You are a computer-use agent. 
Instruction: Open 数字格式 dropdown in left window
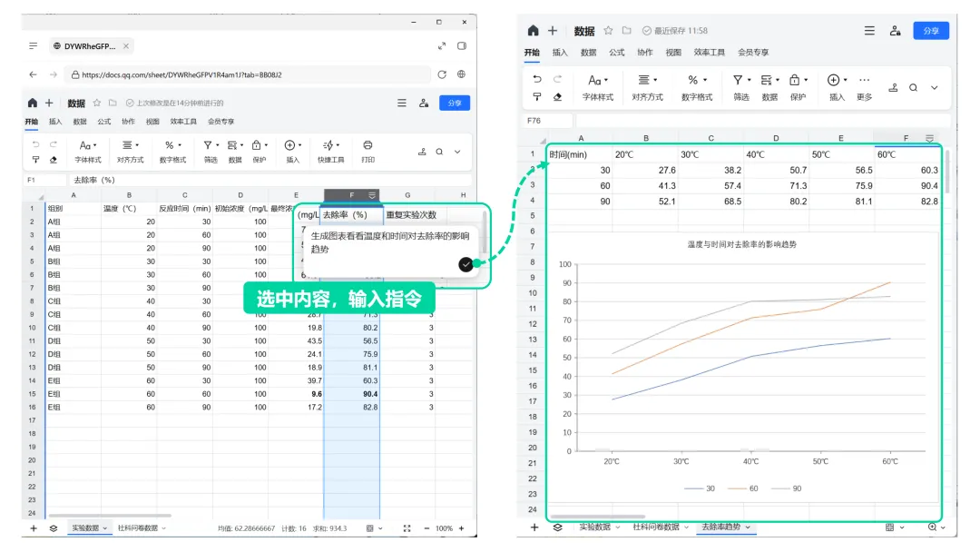coord(172,152)
